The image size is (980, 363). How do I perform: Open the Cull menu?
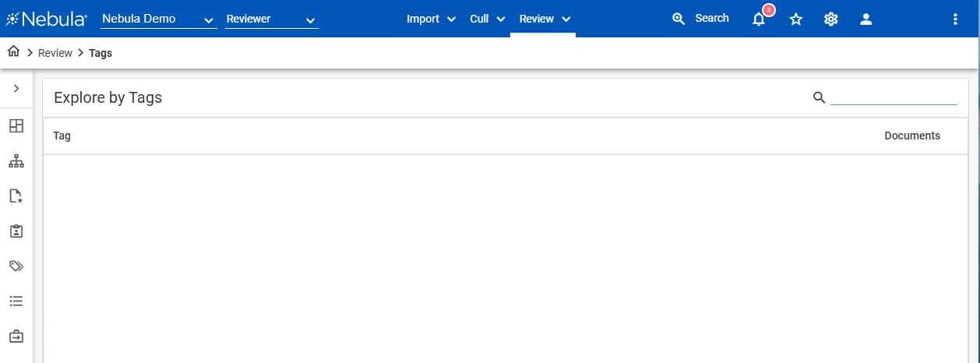pos(488,19)
